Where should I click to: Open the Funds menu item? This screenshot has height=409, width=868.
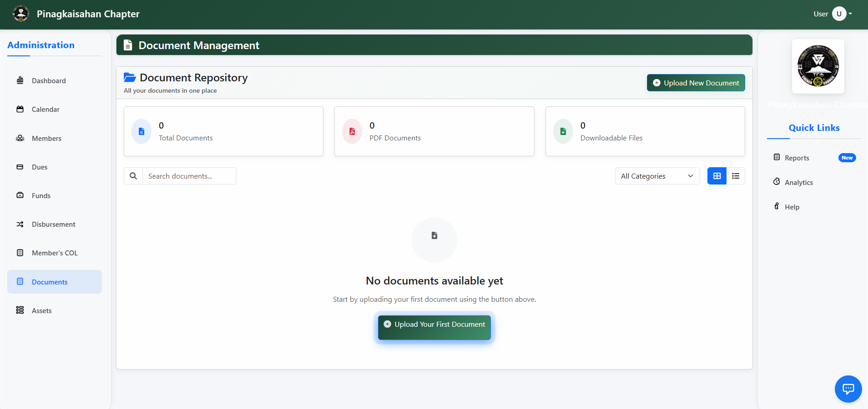click(x=41, y=195)
